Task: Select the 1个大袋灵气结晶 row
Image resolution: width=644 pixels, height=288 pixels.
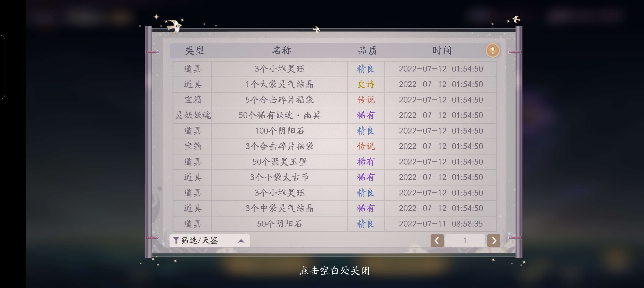Action: pos(334,84)
